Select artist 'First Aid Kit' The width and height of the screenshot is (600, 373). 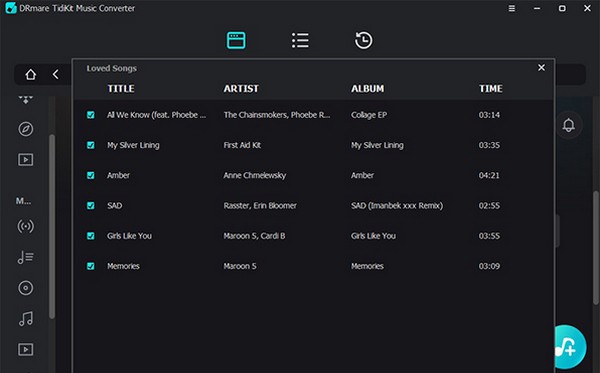click(242, 145)
